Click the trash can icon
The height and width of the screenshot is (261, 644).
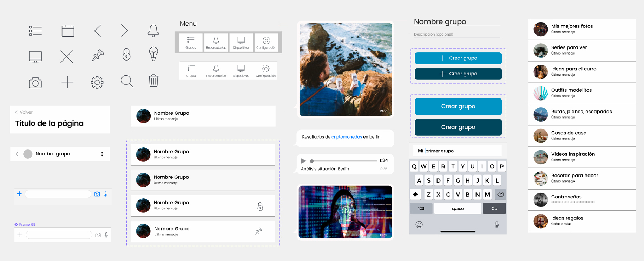click(153, 81)
